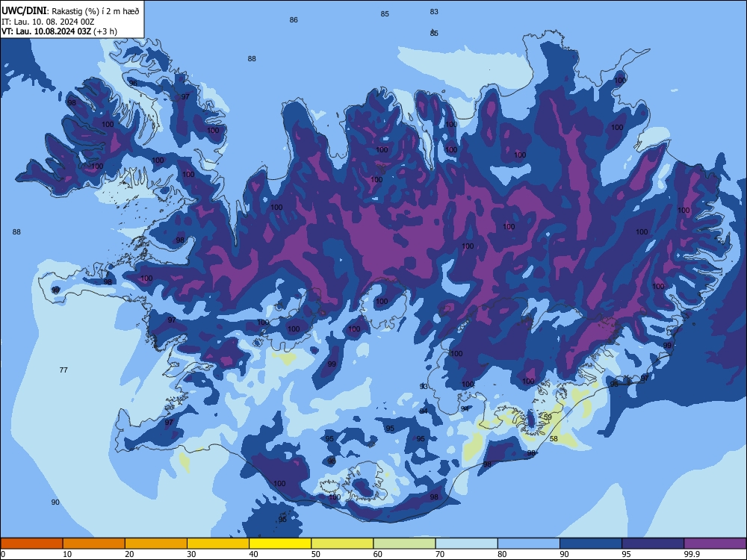Select the '20' legend tick label

[x=129, y=554]
